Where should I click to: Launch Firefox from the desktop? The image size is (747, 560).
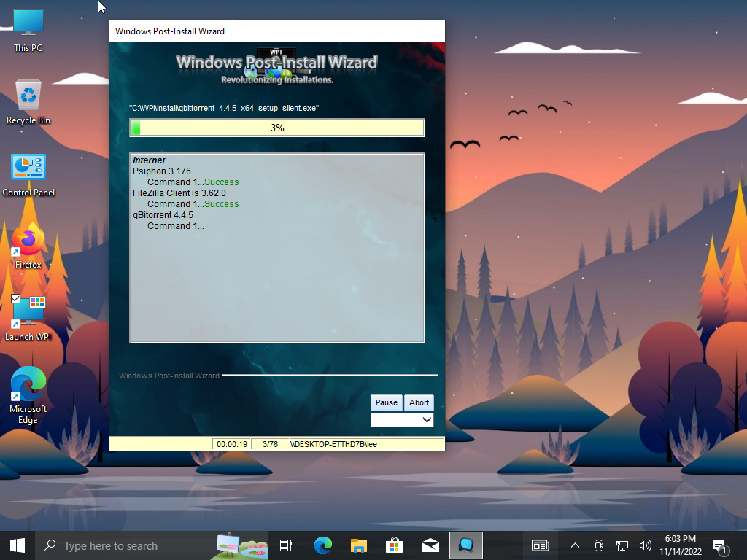pyautogui.click(x=28, y=246)
